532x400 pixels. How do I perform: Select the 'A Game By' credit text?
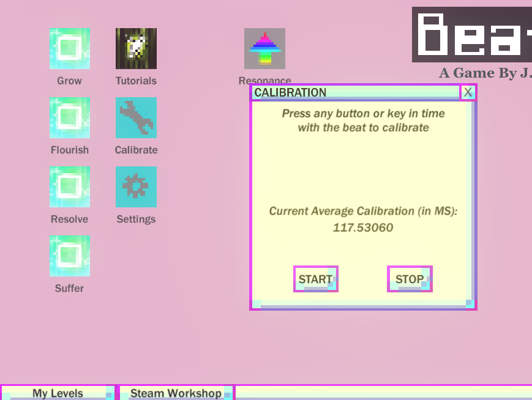point(485,73)
